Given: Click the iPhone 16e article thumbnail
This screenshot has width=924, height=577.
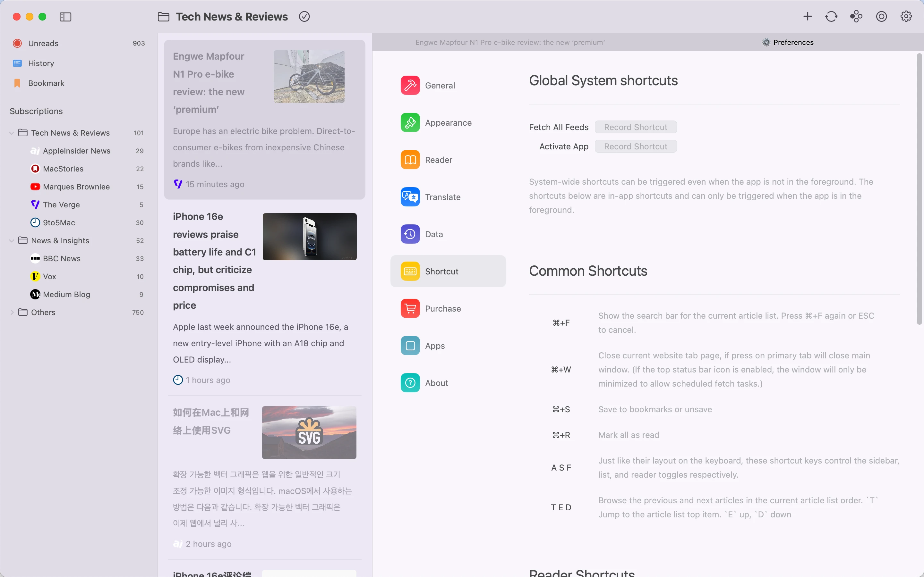Looking at the screenshot, I should point(309,237).
